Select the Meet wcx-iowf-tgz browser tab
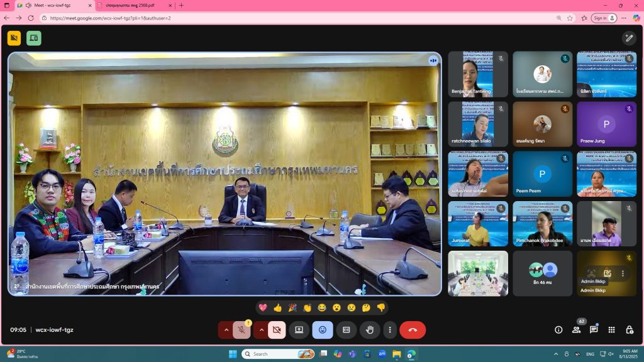 (x=54, y=5)
